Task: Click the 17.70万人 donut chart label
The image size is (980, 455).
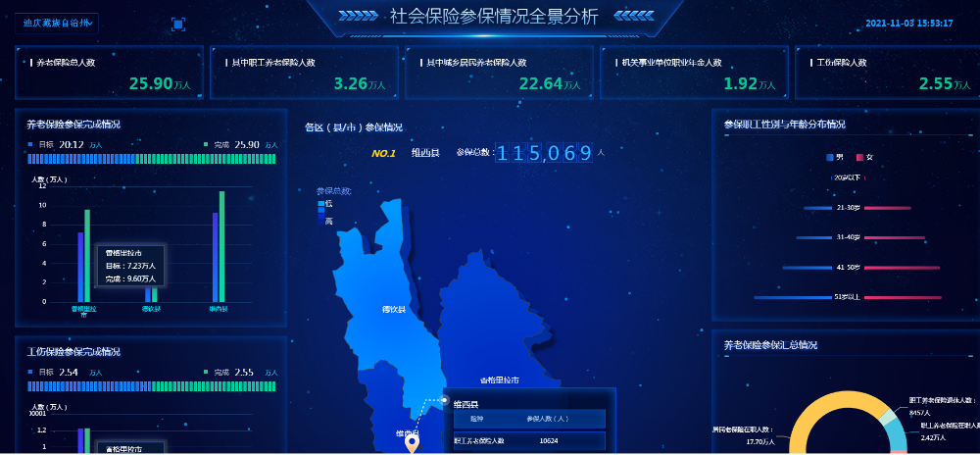Action: click(x=760, y=442)
